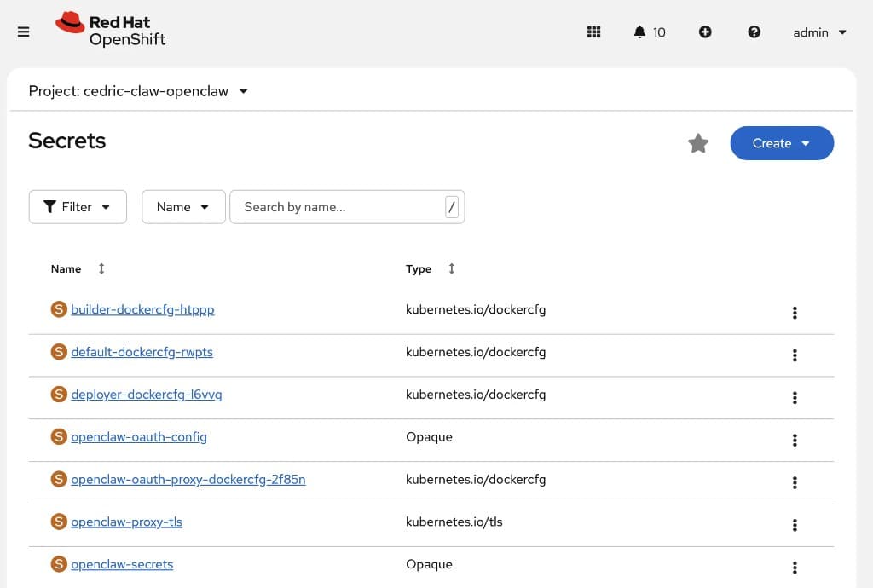This screenshot has width=873, height=588.
Task: Click the hamburger navigation menu
Action: coord(23,32)
